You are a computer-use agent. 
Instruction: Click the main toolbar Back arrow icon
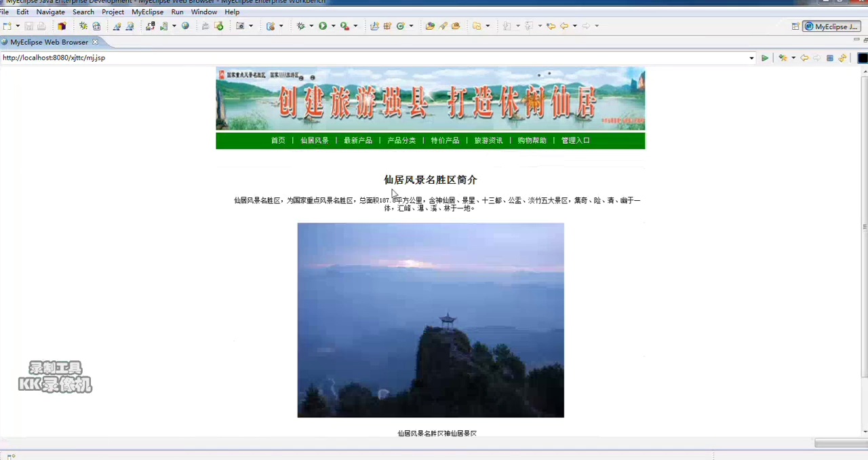[x=564, y=26]
